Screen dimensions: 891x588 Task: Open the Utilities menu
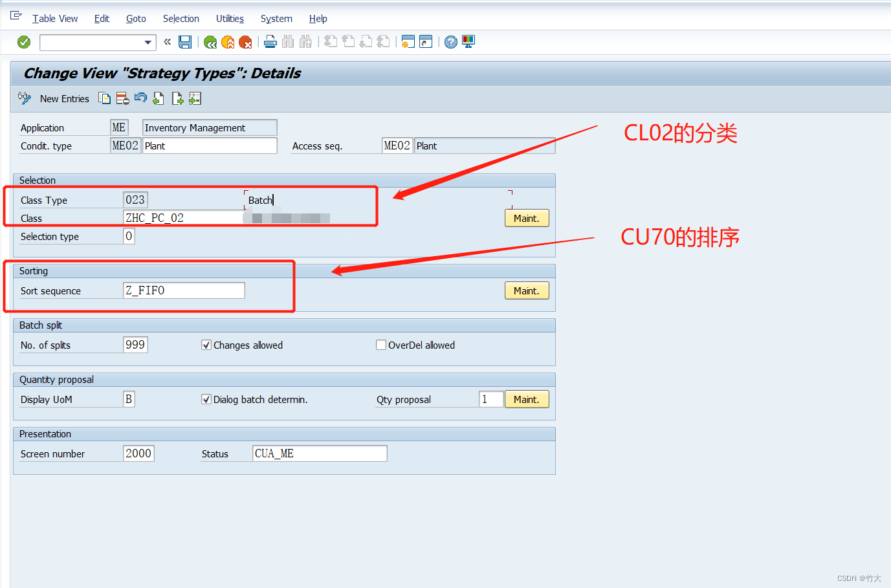(230, 18)
